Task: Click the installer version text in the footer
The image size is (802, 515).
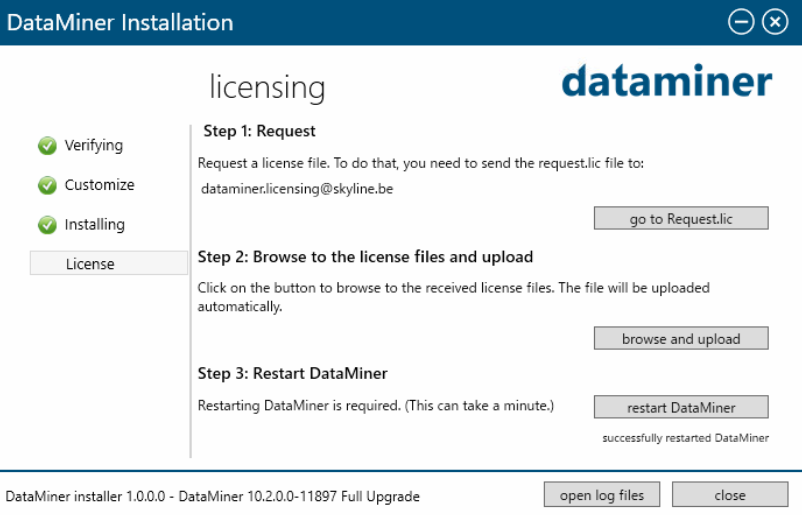Action: pyautogui.click(x=212, y=496)
